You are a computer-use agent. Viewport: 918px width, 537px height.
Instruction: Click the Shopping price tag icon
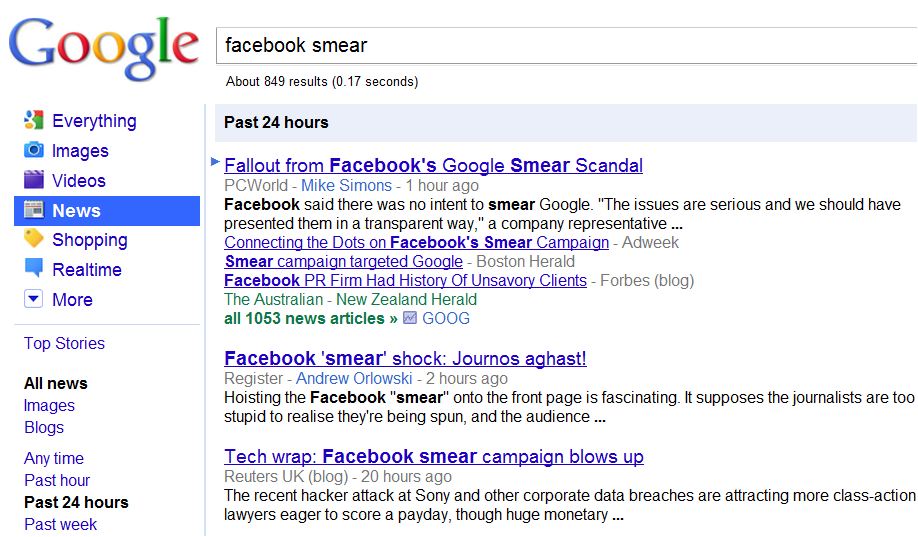[x=34, y=239]
